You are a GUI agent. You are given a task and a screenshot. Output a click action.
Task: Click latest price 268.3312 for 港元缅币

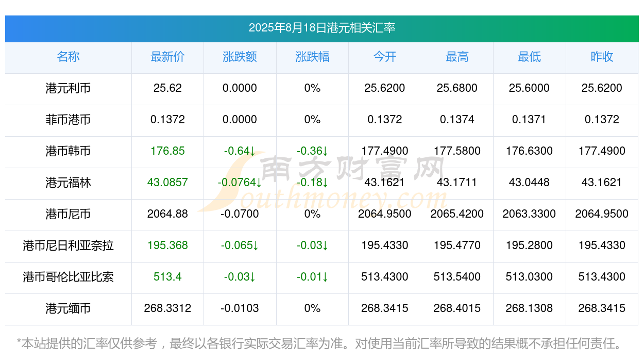pyautogui.click(x=167, y=308)
